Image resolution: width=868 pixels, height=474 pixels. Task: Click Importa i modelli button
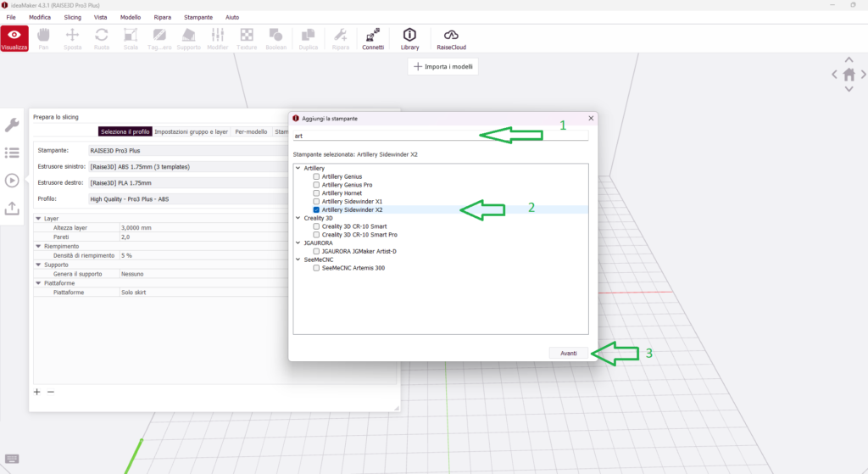coord(442,66)
